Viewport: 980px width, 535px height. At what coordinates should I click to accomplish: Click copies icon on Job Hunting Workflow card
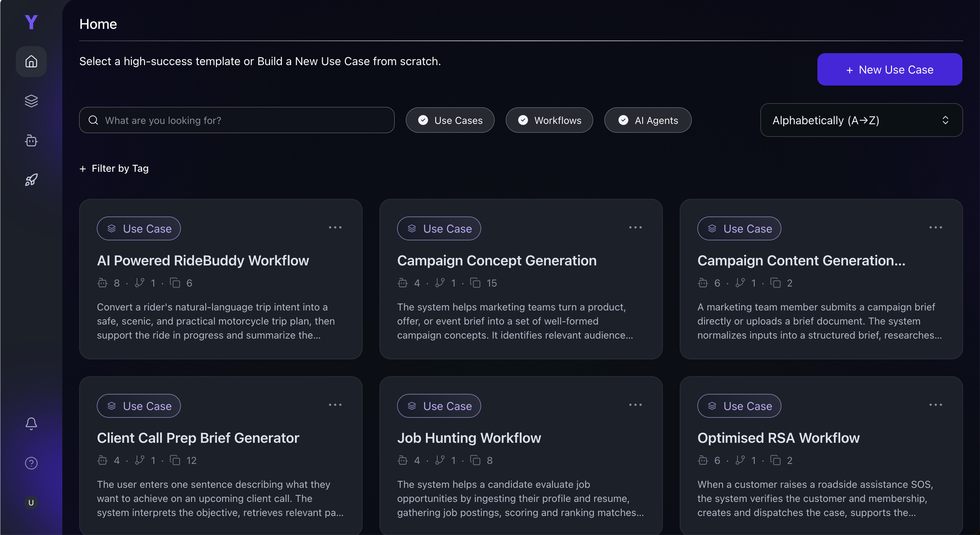click(475, 460)
